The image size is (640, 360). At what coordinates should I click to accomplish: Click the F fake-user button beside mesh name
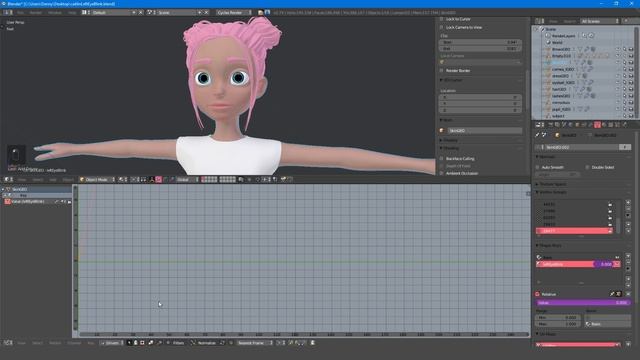pyautogui.click(x=624, y=147)
